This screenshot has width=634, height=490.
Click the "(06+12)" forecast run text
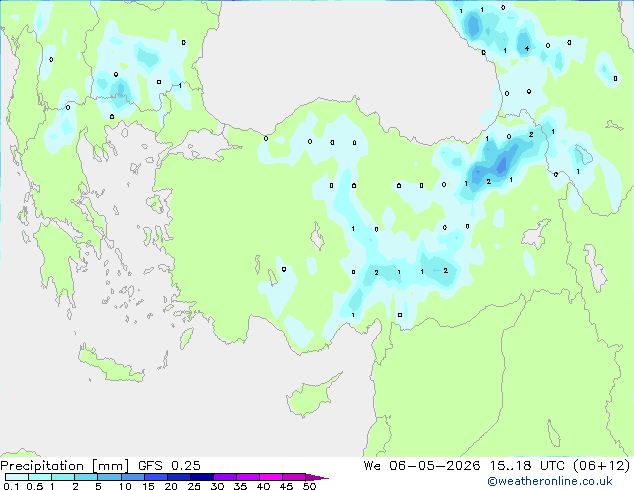602,466
